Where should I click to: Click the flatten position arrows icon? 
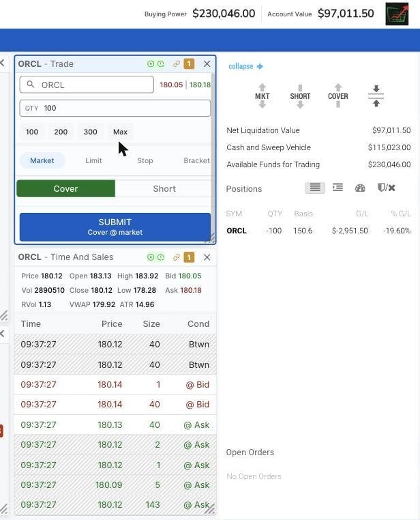click(x=376, y=96)
